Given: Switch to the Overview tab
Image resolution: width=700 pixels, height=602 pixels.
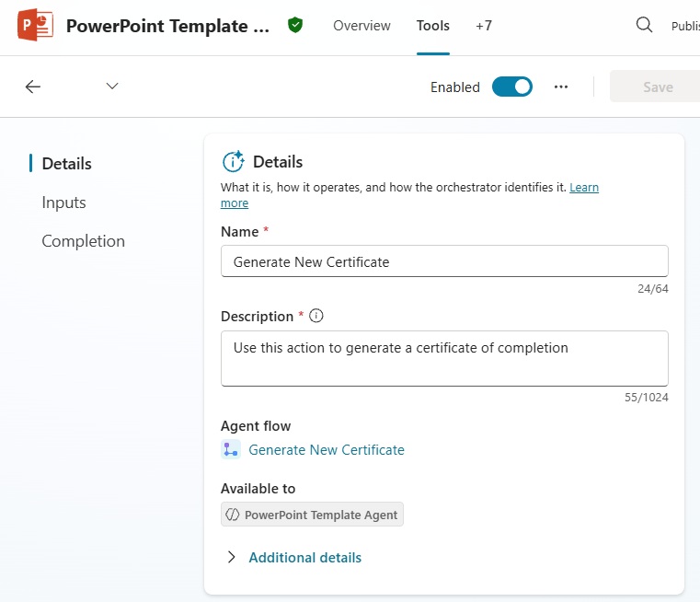Looking at the screenshot, I should tap(361, 26).
